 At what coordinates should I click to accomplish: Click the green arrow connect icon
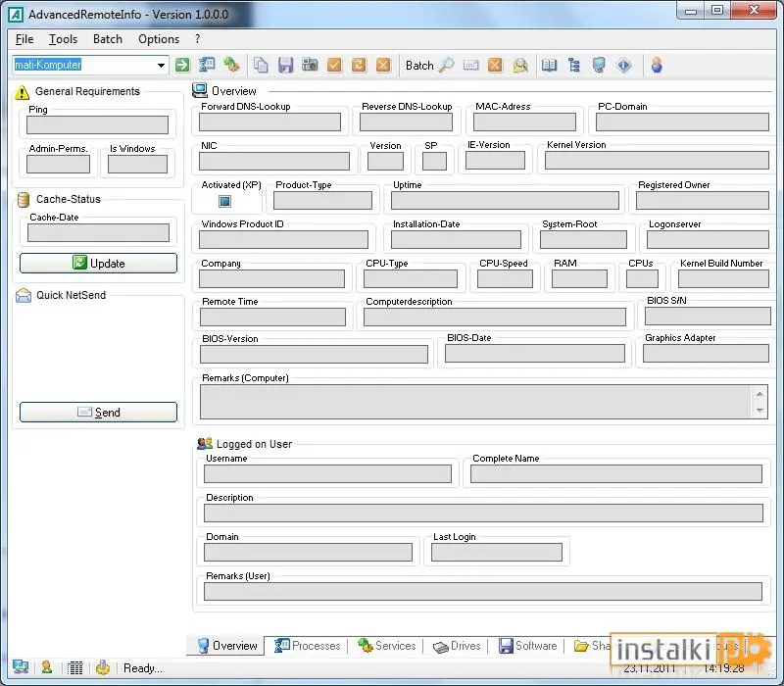point(182,65)
